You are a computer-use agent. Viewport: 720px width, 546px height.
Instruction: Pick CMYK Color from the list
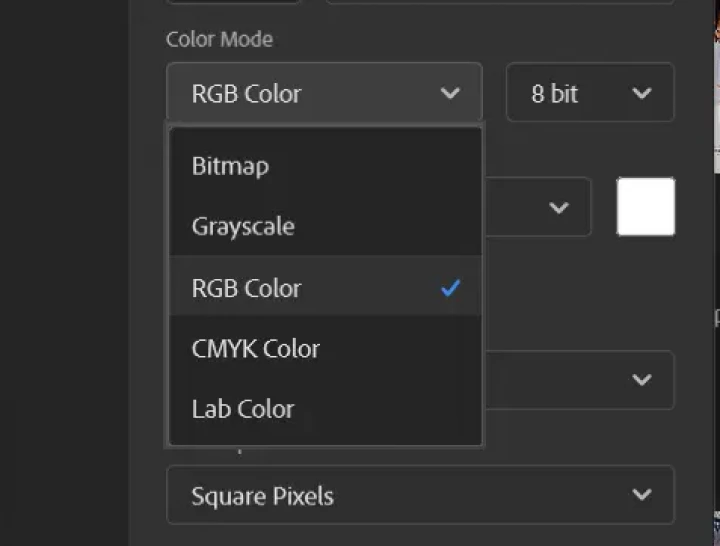(256, 349)
